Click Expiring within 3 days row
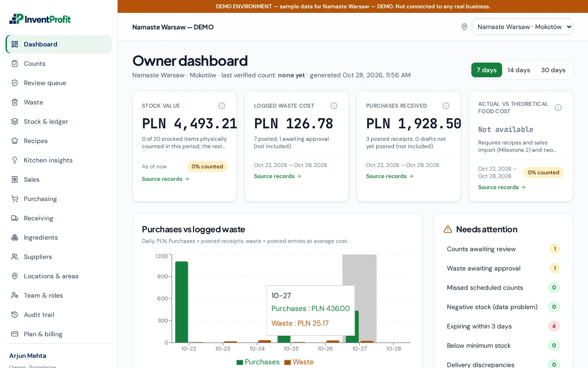 pyautogui.click(x=503, y=326)
